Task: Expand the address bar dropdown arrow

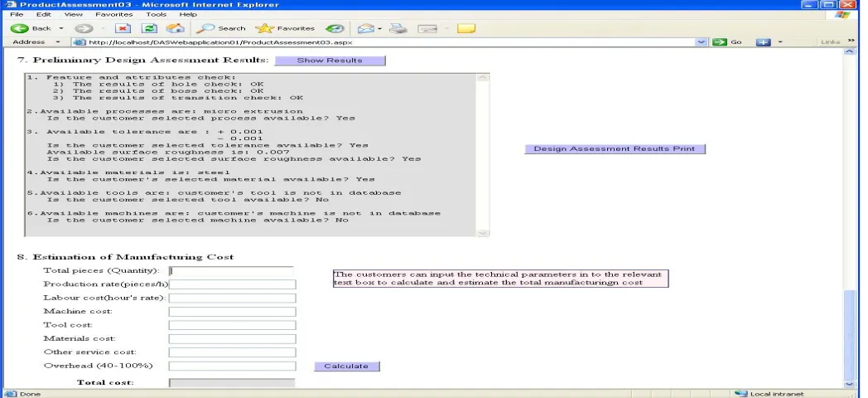Action: tap(702, 42)
